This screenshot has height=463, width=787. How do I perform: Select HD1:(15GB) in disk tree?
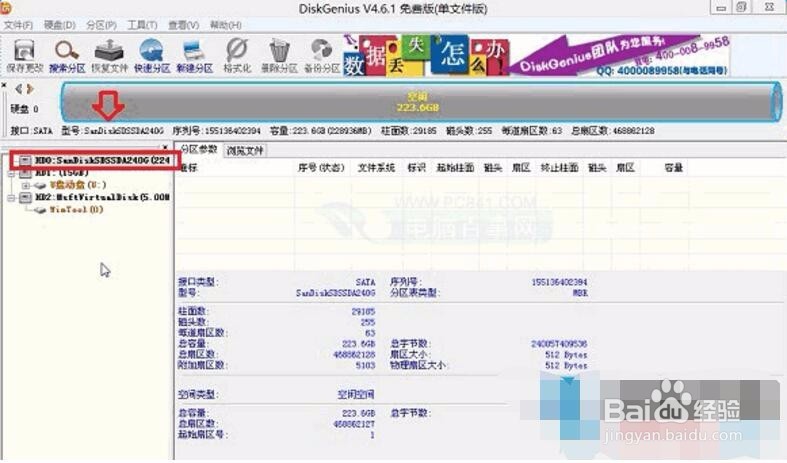pos(61,173)
